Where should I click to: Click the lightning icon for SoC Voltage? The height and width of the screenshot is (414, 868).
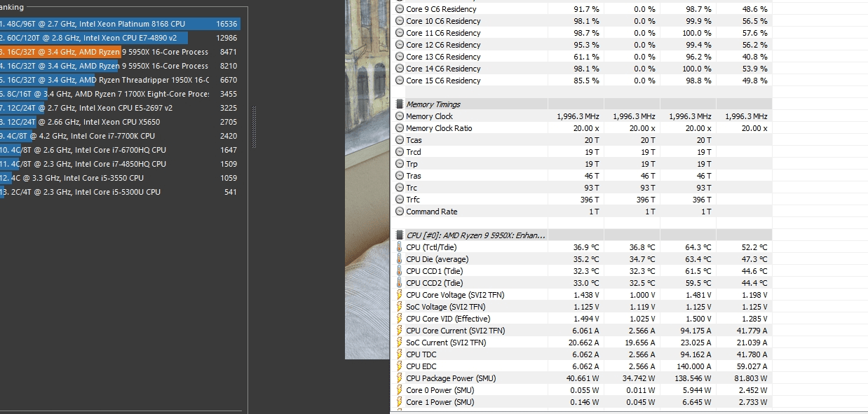(x=400, y=307)
